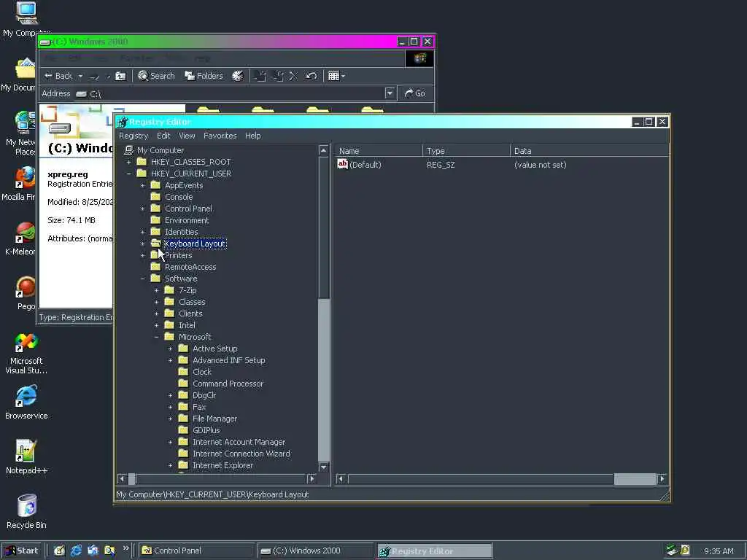The width and height of the screenshot is (747, 560).
Task: Collapse HKEY_CURRENT_USER key
Action: coord(128,174)
